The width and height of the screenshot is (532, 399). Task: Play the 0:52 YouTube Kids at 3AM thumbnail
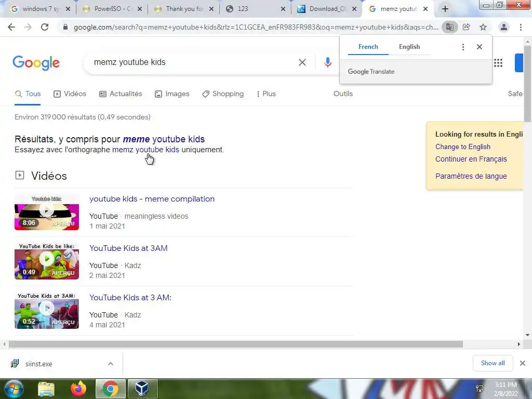[x=47, y=311]
